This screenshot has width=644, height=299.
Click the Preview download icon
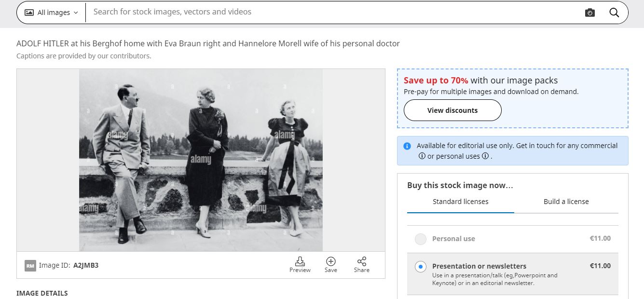click(x=300, y=262)
